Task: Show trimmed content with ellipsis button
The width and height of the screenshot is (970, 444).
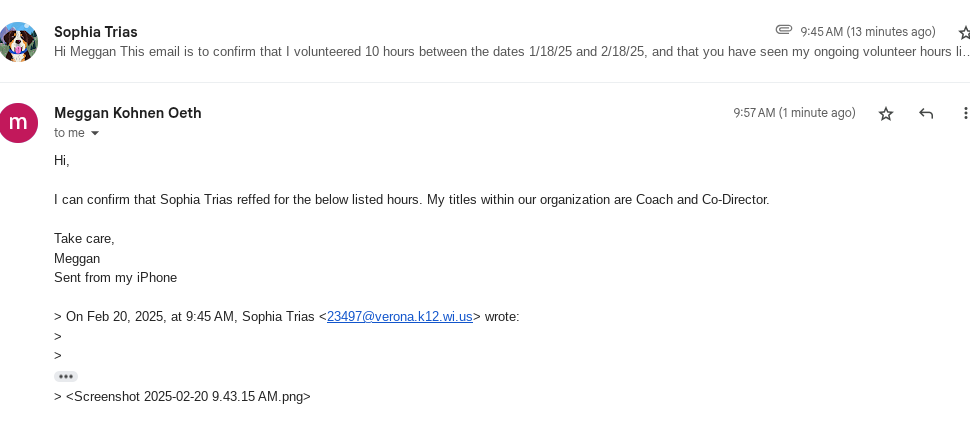Action: pos(66,376)
